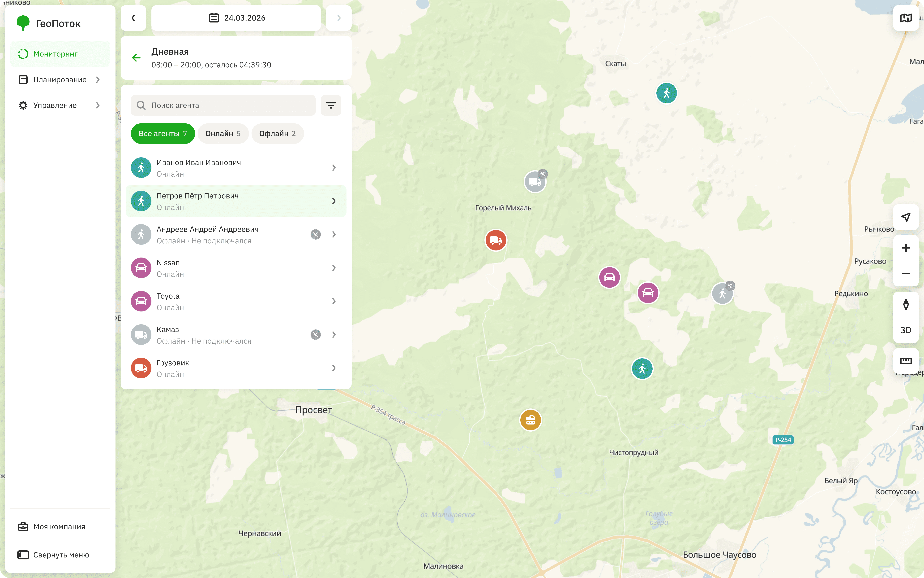Select the Nissan agent name

point(168,263)
